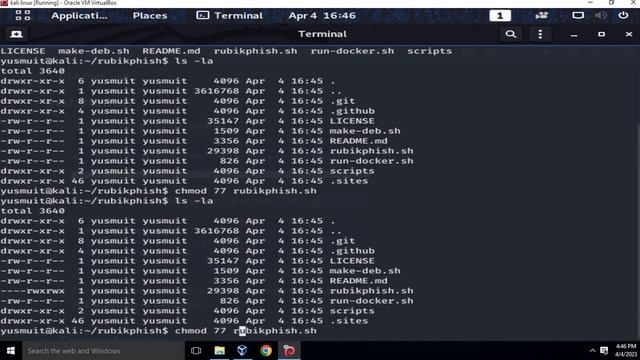Screen dimensions: 640x360
Task: Click the people/users tray icon in top bar
Action: click(x=542, y=16)
